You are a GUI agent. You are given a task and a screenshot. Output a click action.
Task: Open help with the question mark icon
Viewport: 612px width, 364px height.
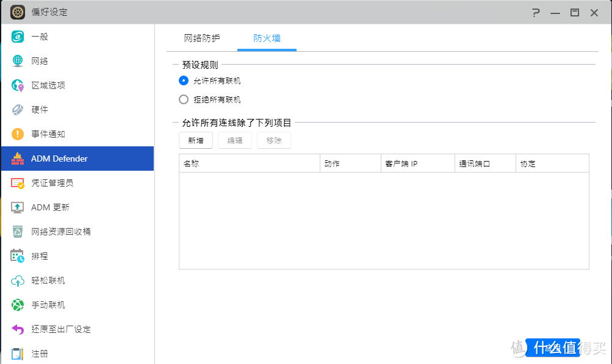pyautogui.click(x=536, y=12)
